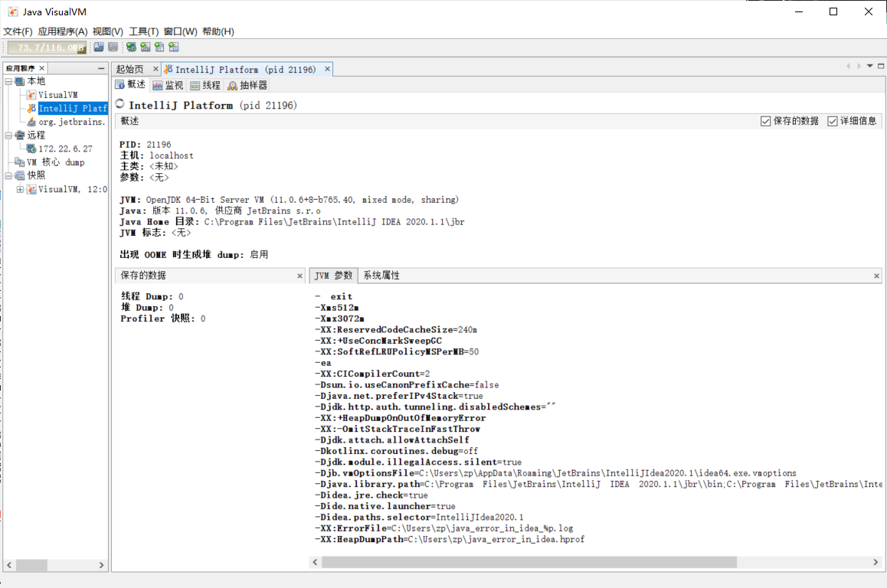Toggle the 保存的数据 checkbox
Viewport: 887px width, 588px height.
(x=765, y=121)
